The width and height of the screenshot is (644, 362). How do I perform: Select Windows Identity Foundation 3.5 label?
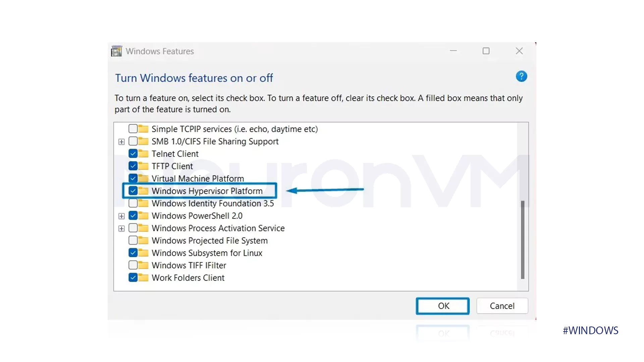pos(213,203)
